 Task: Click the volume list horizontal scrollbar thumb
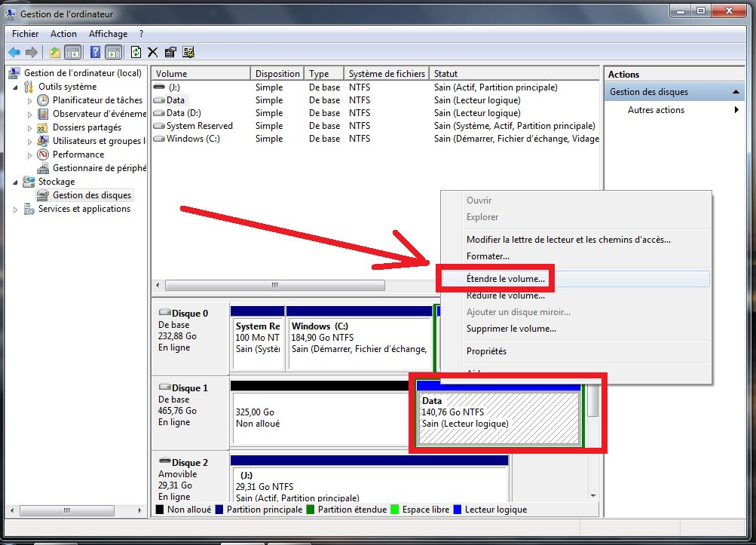(x=275, y=285)
